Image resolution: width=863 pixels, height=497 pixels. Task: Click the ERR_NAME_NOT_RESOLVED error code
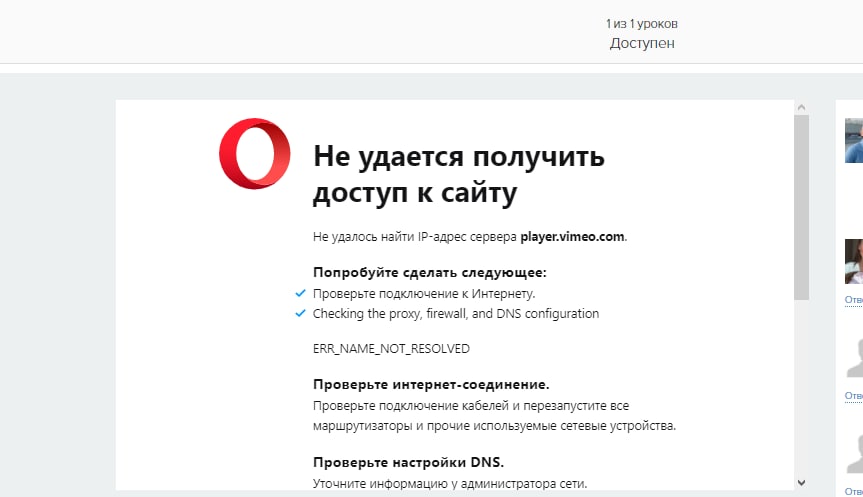tap(391, 348)
